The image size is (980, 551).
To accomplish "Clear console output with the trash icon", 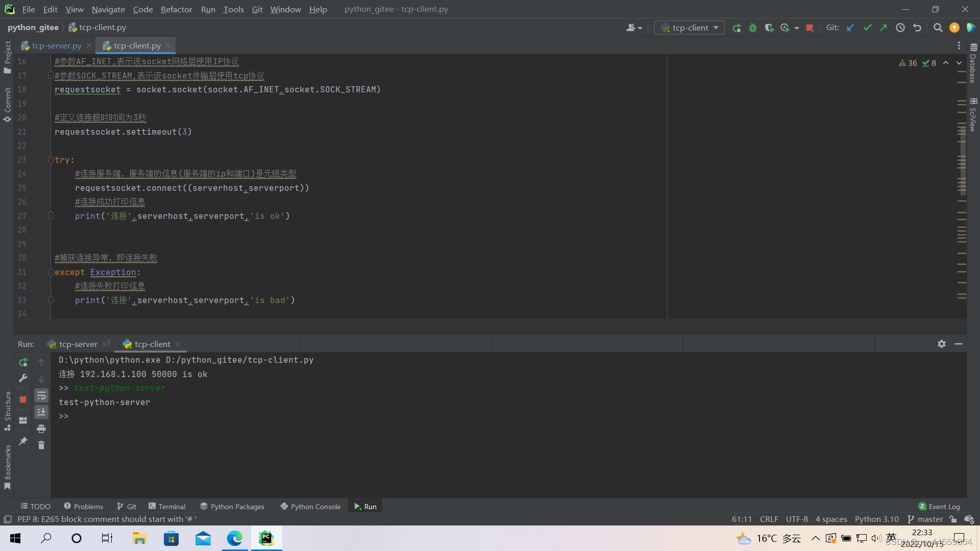I will 41,445.
